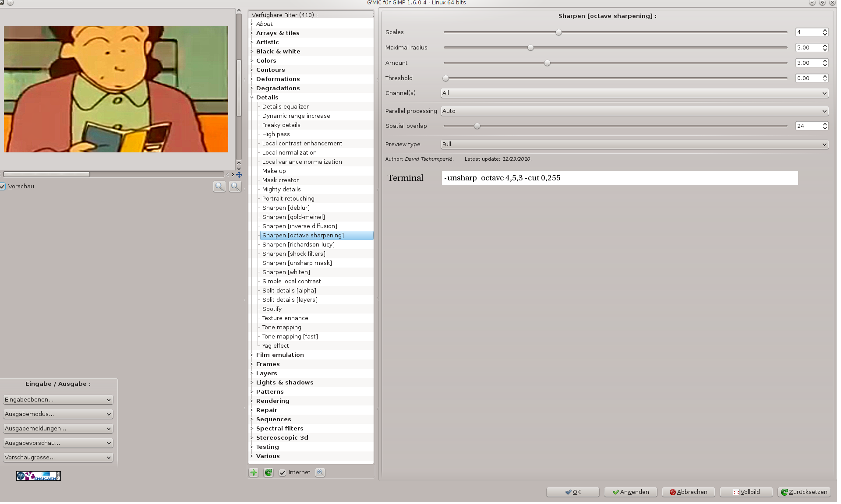Viewport: 841px width, 504px height.
Task: Open the Ausgabemodus dropdown
Action: 58,414
